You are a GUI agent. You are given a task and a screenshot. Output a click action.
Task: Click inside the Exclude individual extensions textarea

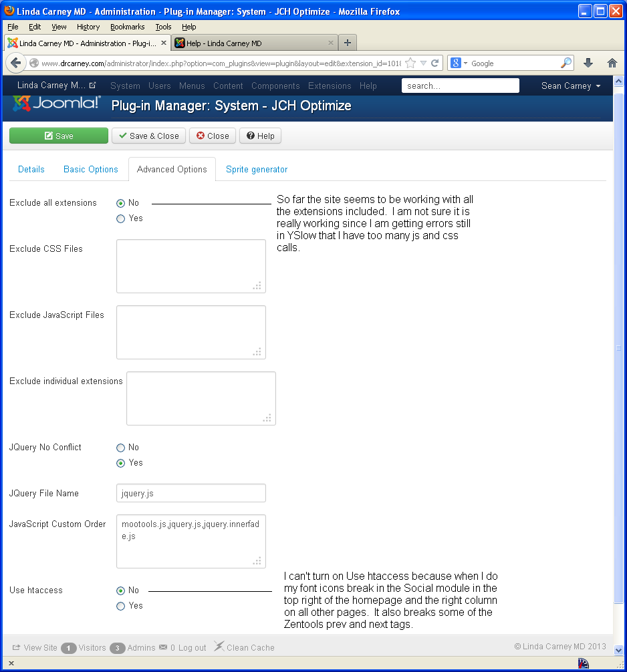coord(201,399)
